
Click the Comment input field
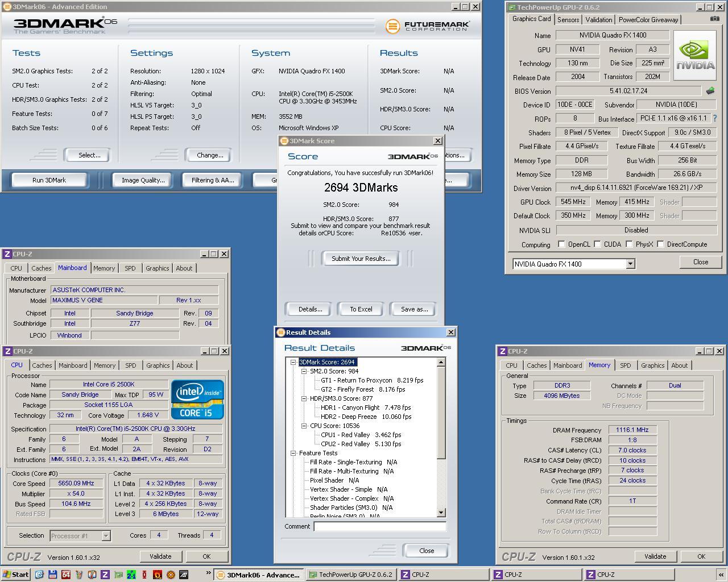[380, 526]
